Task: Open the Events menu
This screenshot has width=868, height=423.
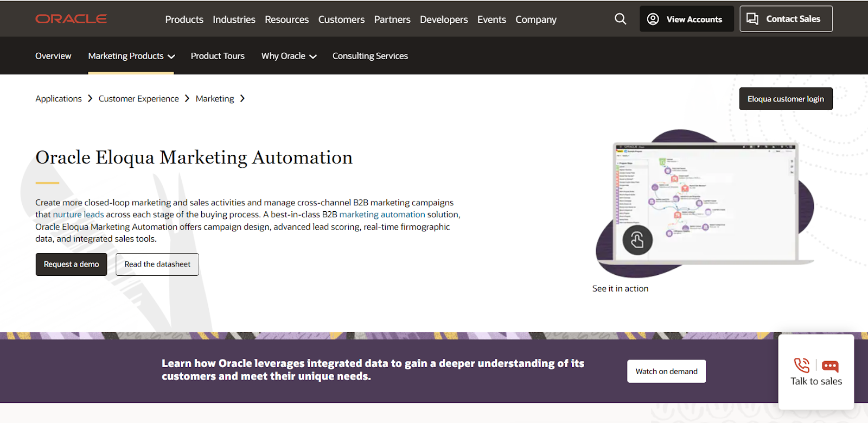Action: 492,20
